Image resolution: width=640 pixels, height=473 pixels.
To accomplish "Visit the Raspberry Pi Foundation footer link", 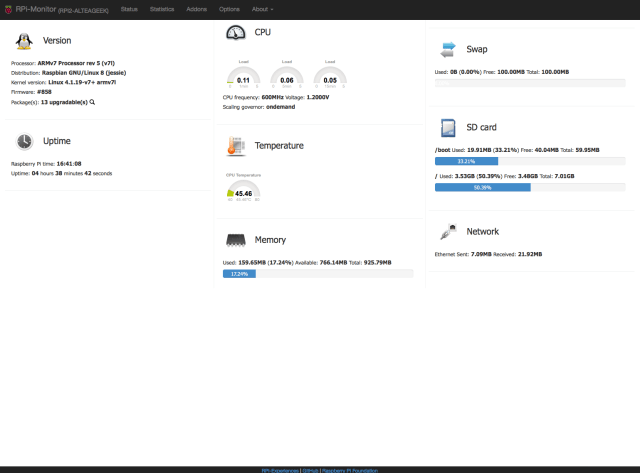I will click(x=350, y=468).
